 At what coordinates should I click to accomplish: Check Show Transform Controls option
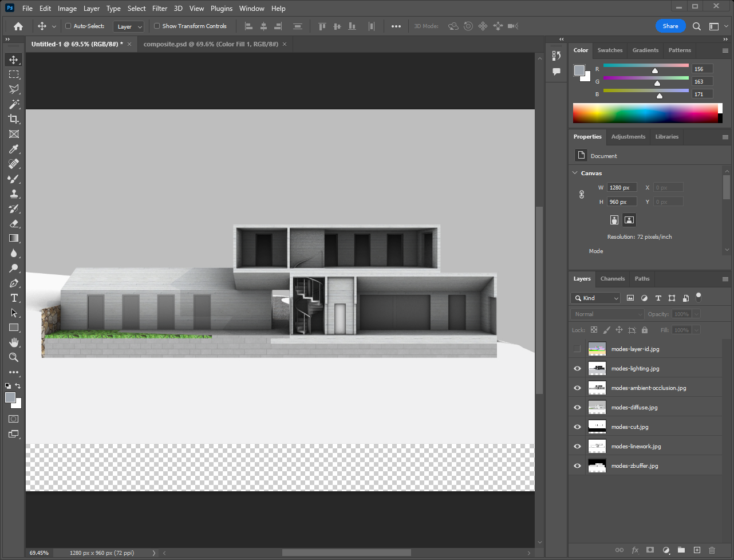pyautogui.click(x=157, y=26)
